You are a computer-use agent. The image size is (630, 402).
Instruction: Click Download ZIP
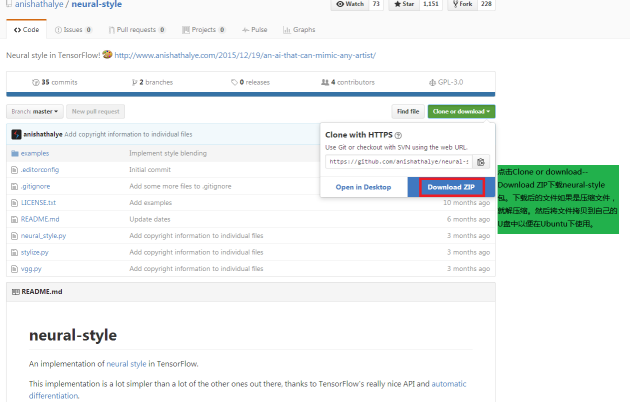point(451,187)
